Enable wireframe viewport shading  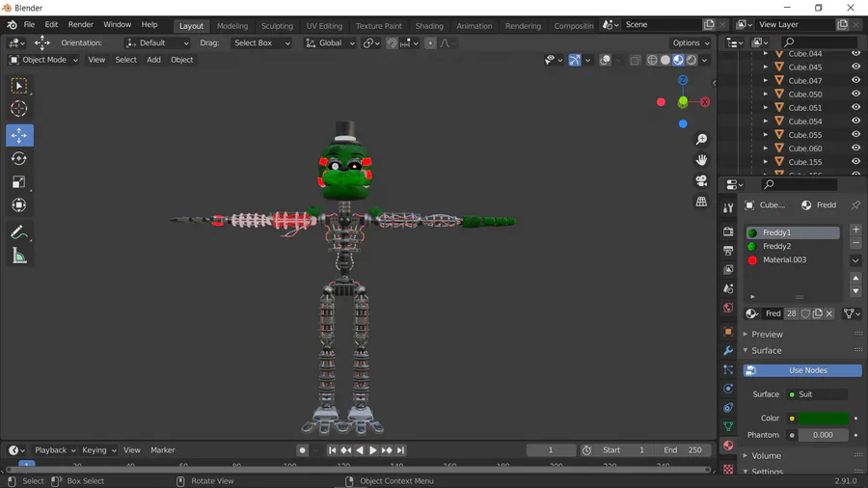tap(652, 60)
